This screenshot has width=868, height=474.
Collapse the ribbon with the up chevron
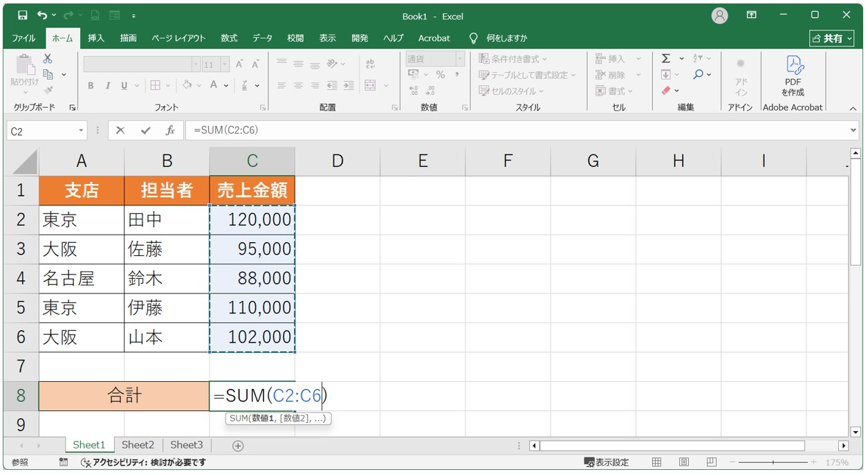click(x=852, y=109)
